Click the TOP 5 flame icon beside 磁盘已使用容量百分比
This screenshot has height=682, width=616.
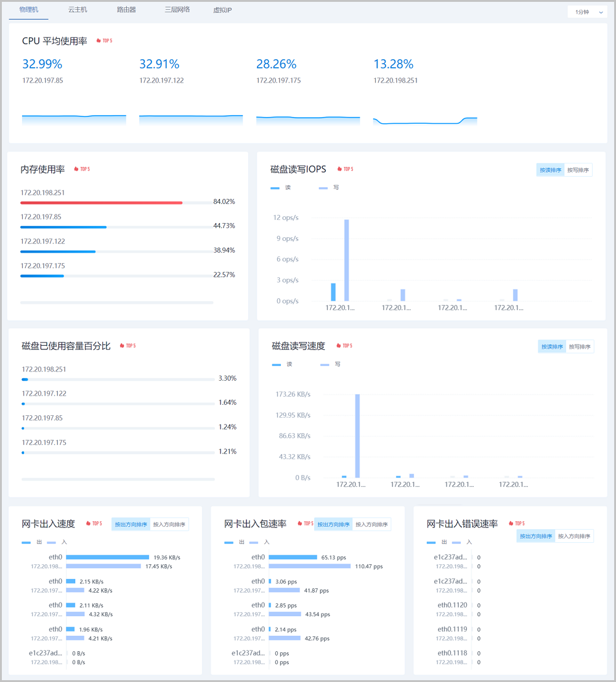[122, 346]
